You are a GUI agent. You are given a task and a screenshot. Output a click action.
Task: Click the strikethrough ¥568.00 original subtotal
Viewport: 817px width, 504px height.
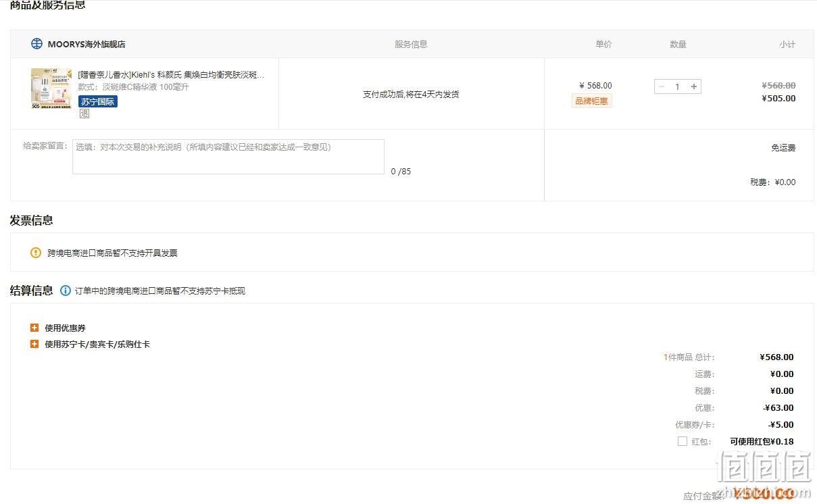(778, 86)
